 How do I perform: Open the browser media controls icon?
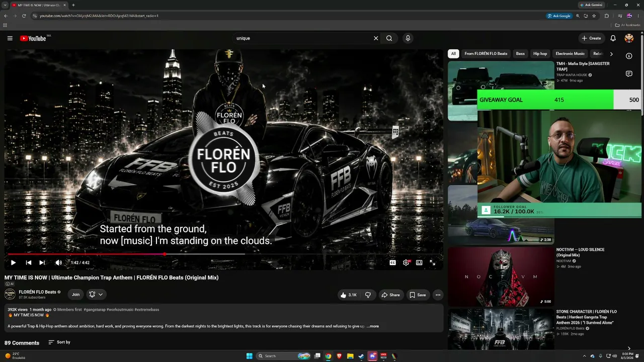click(620, 16)
